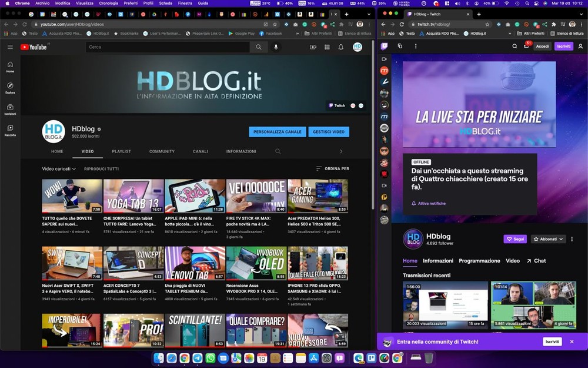Expand the Video caricati dropdown
Viewport: 588px width, 368px height.
tap(59, 169)
